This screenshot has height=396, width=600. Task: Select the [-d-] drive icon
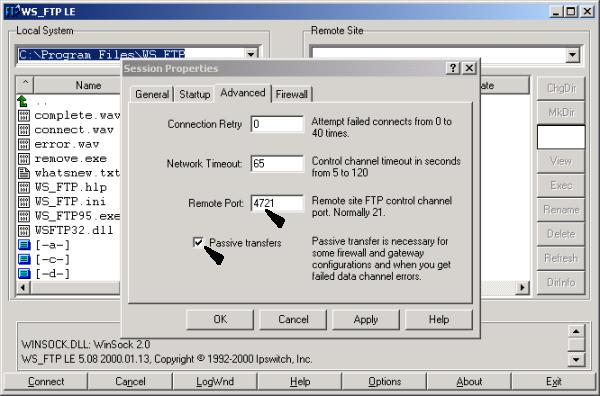[x=24, y=274]
